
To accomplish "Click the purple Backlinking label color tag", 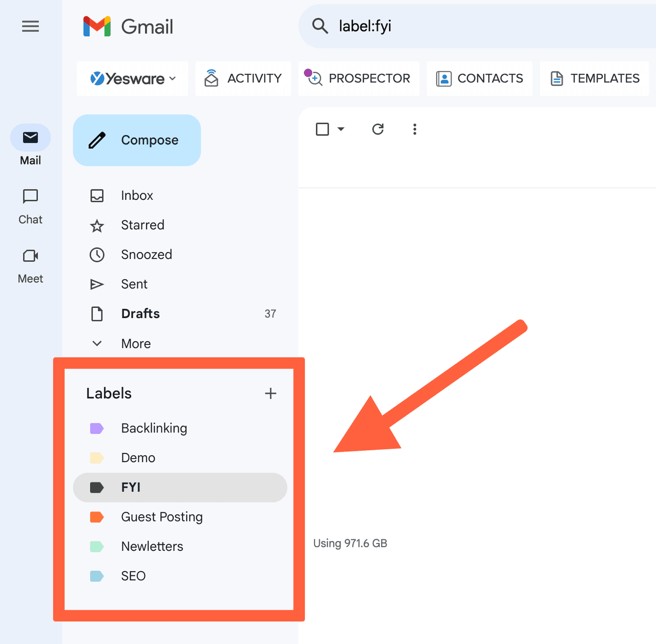I will [x=97, y=428].
